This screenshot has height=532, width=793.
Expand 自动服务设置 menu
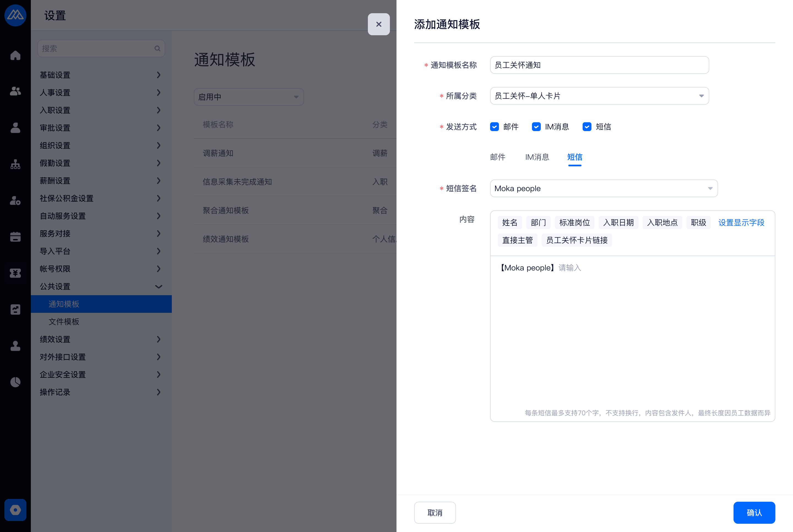(x=101, y=216)
